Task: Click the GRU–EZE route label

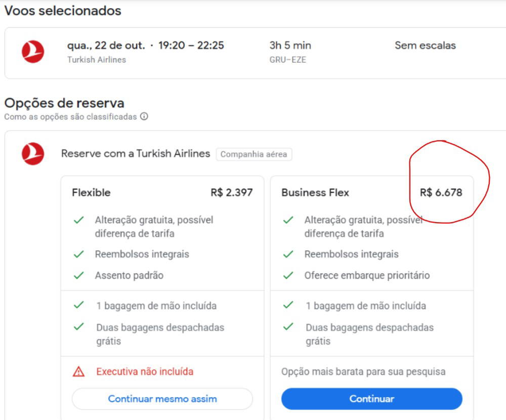Action: coord(287,60)
